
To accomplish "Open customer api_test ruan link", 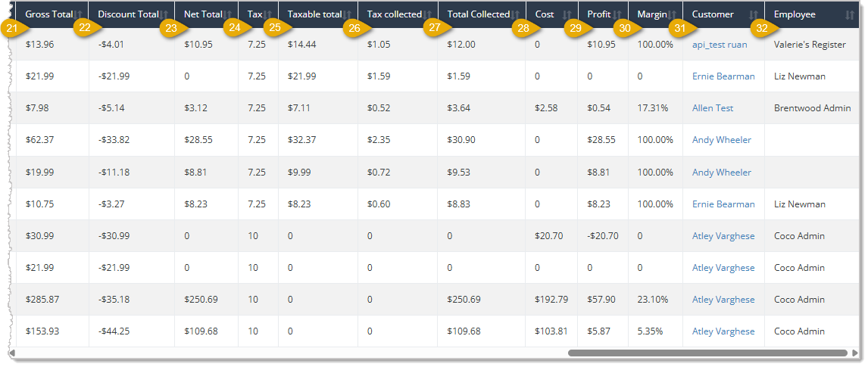I will pyautogui.click(x=719, y=44).
